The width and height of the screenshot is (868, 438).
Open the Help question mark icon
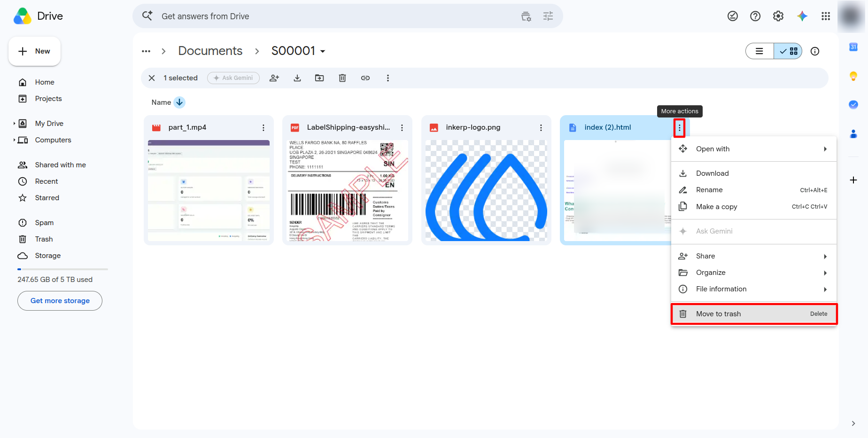coord(755,16)
